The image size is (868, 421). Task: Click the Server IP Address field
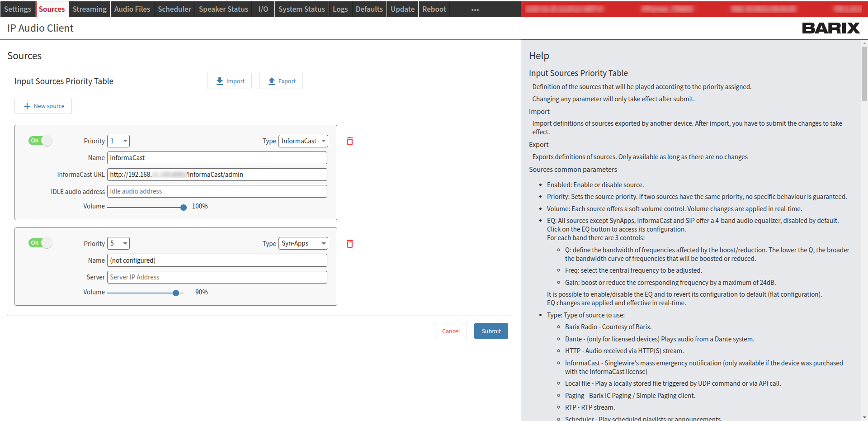(x=217, y=277)
